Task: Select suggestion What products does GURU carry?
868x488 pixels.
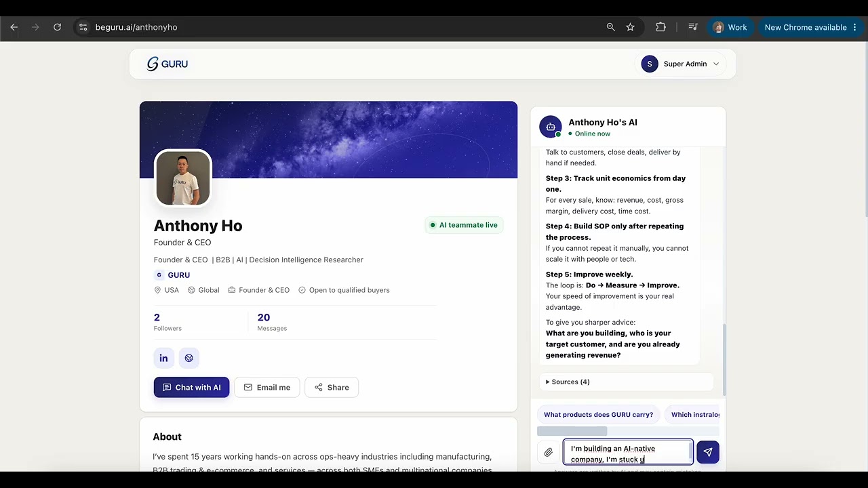Action: point(598,415)
